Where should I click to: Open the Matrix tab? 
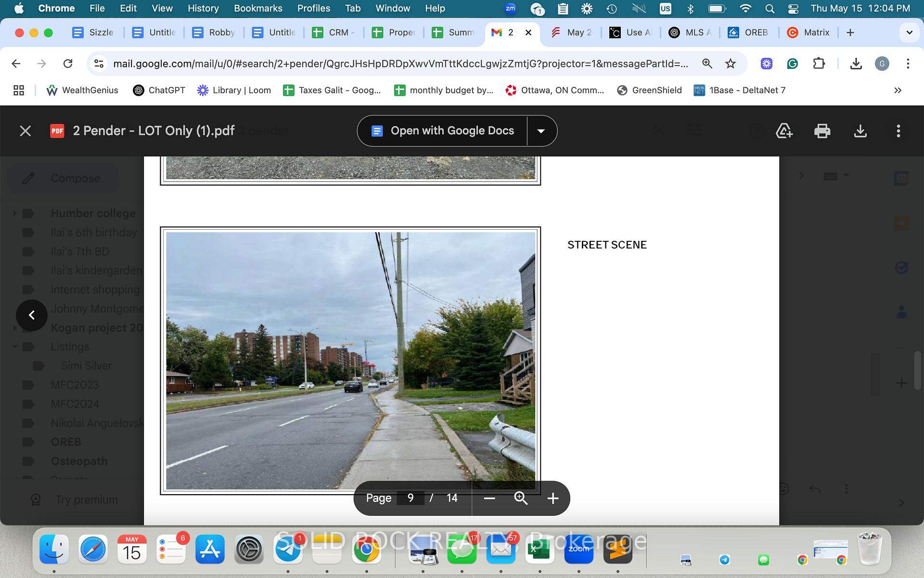pyautogui.click(x=808, y=32)
